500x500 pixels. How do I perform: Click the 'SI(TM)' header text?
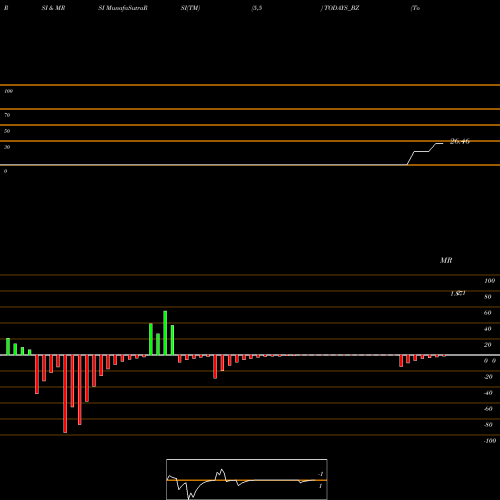190,8
